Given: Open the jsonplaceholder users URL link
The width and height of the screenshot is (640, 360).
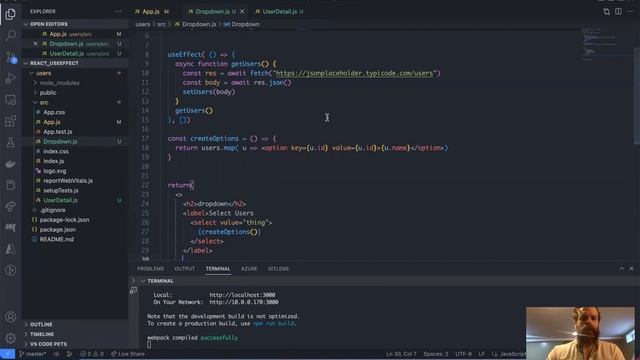Looking at the screenshot, I should pos(354,73).
